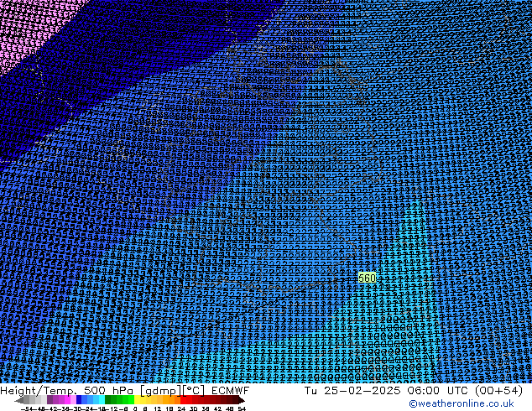
Task: Click the 560 height contour label
Action: [x=367, y=278]
